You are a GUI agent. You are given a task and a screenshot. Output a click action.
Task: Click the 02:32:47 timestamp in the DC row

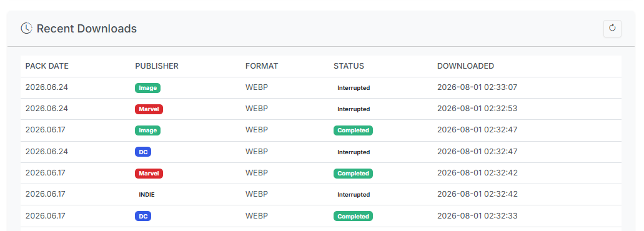pos(477,152)
